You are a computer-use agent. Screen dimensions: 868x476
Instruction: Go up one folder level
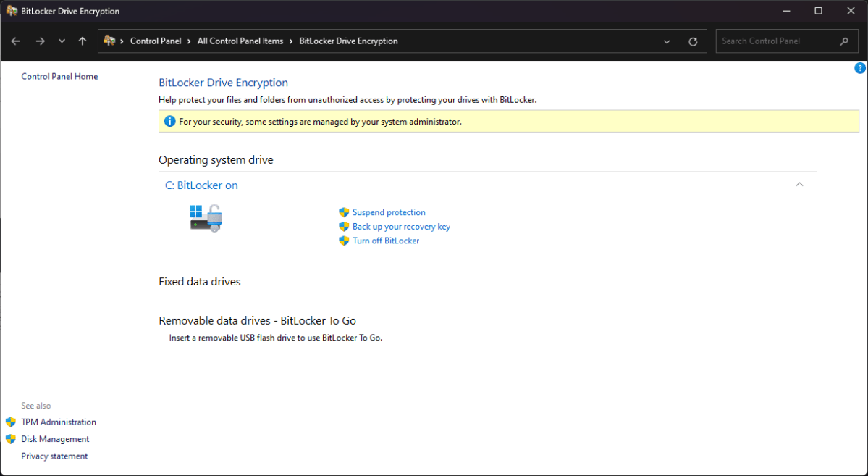click(83, 41)
